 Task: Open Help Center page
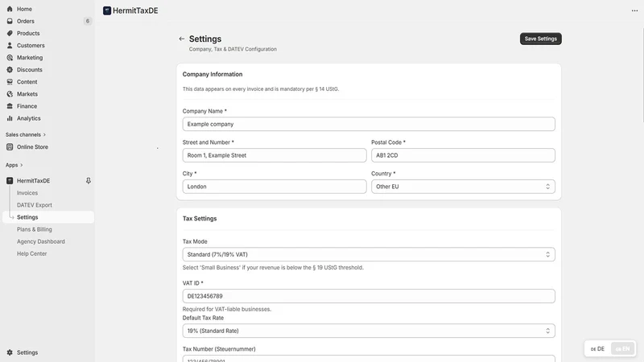click(31, 253)
